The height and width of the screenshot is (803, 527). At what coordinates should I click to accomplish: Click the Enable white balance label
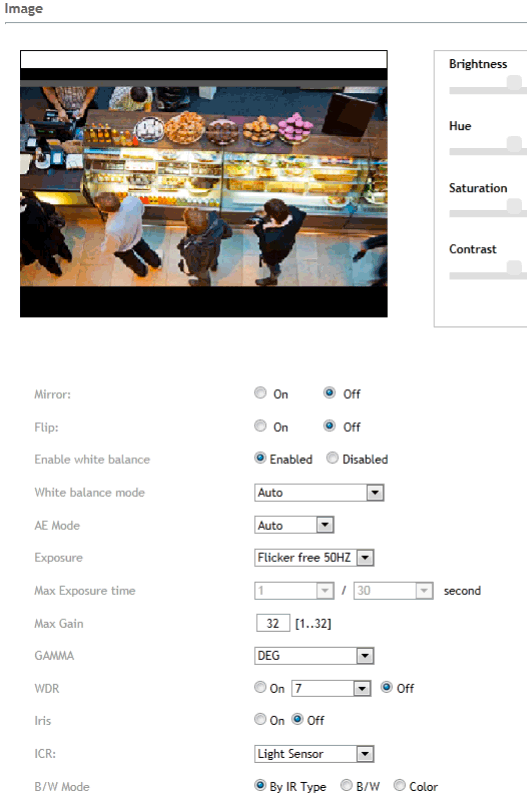click(x=92, y=459)
